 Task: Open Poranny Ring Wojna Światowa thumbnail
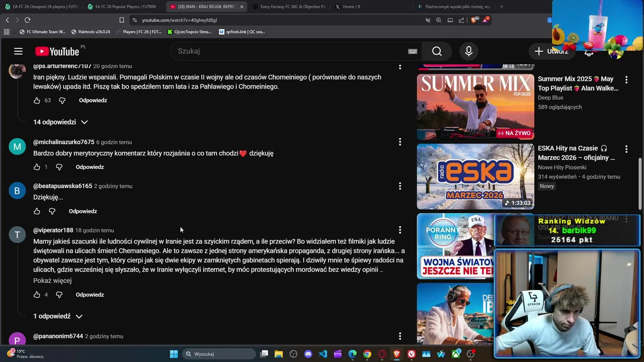point(455,246)
